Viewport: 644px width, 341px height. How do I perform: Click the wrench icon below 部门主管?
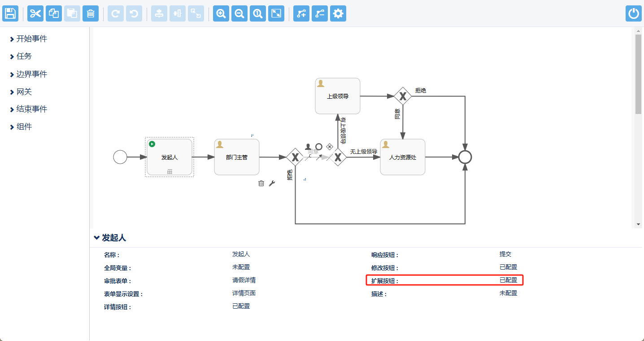[x=272, y=183]
